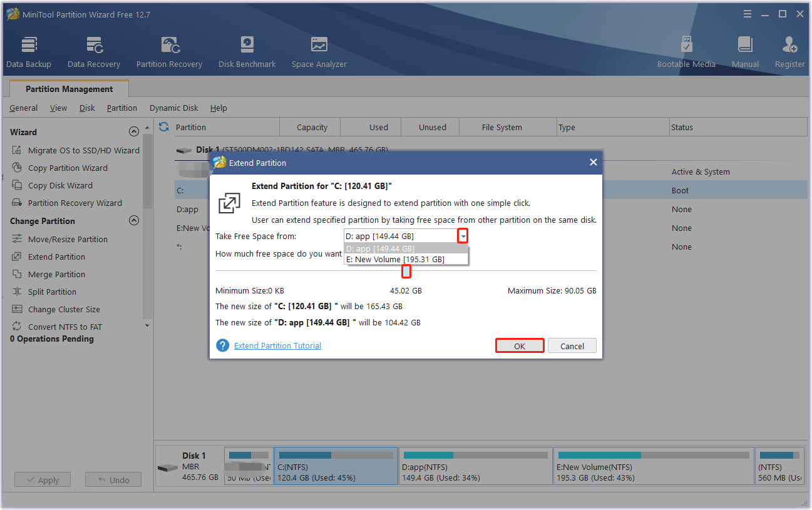Open the Dynamic Disk menu
This screenshot has height=510, width=812.
(173, 108)
